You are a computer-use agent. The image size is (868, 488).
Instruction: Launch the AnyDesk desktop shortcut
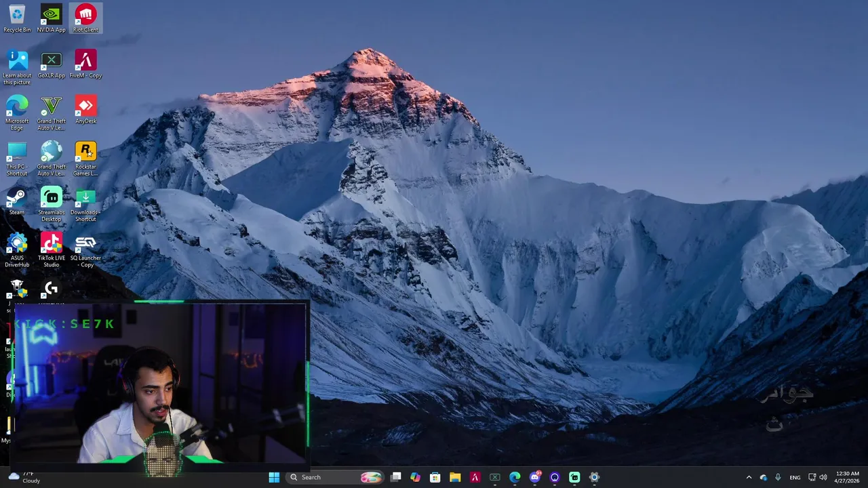click(x=85, y=110)
